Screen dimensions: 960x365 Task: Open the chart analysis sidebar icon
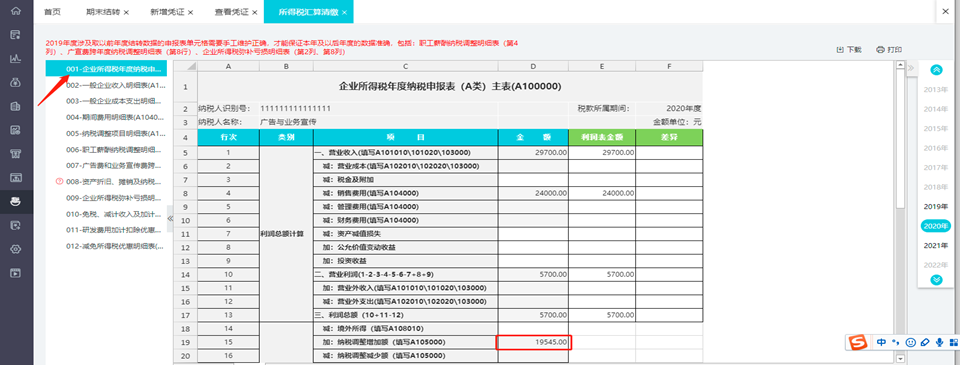16,59
